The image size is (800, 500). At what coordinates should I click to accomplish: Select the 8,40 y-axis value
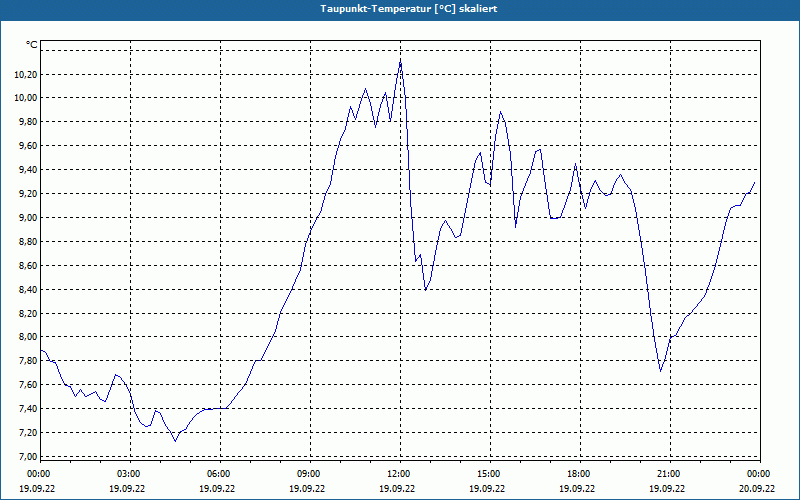28,289
